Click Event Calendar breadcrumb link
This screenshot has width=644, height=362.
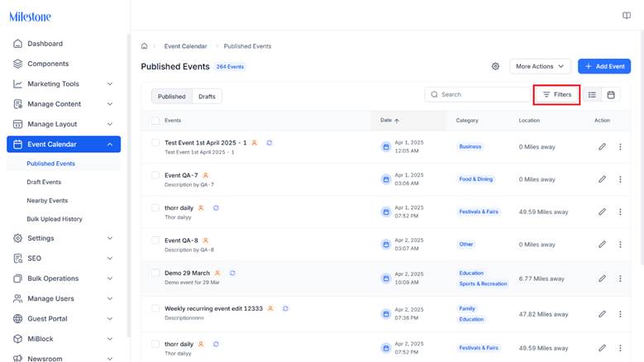pyautogui.click(x=186, y=46)
